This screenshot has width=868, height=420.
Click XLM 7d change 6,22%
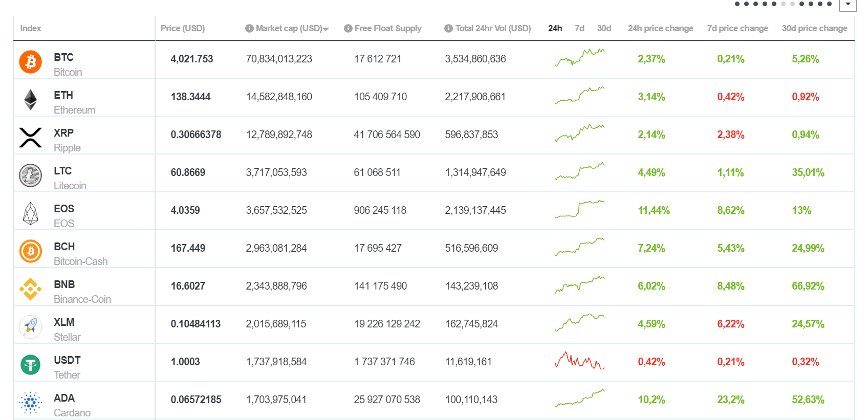(x=731, y=324)
